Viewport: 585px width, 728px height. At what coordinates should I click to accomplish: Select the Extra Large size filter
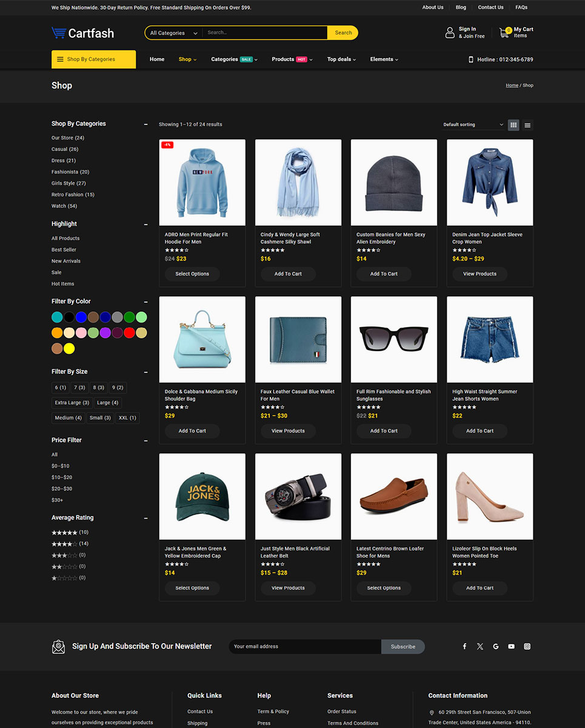click(72, 403)
